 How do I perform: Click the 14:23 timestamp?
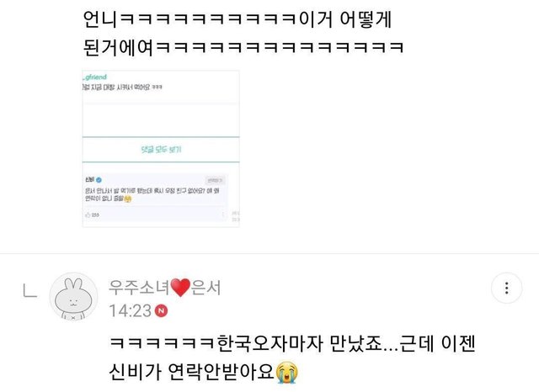click(x=131, y=310)
